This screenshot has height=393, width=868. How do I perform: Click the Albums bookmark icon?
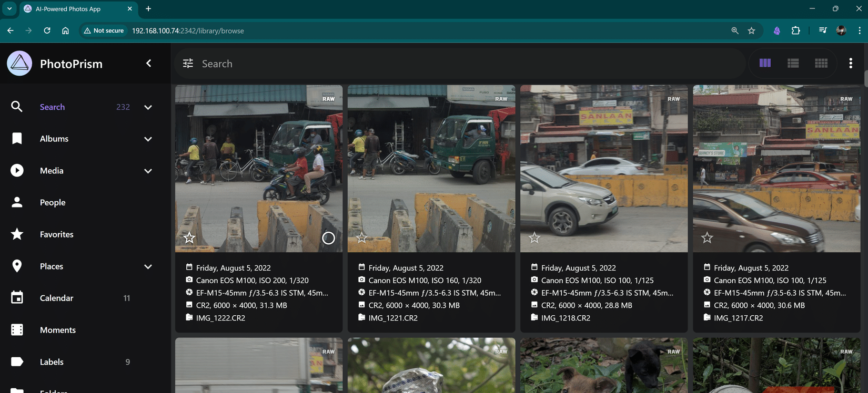coord(17,139)
